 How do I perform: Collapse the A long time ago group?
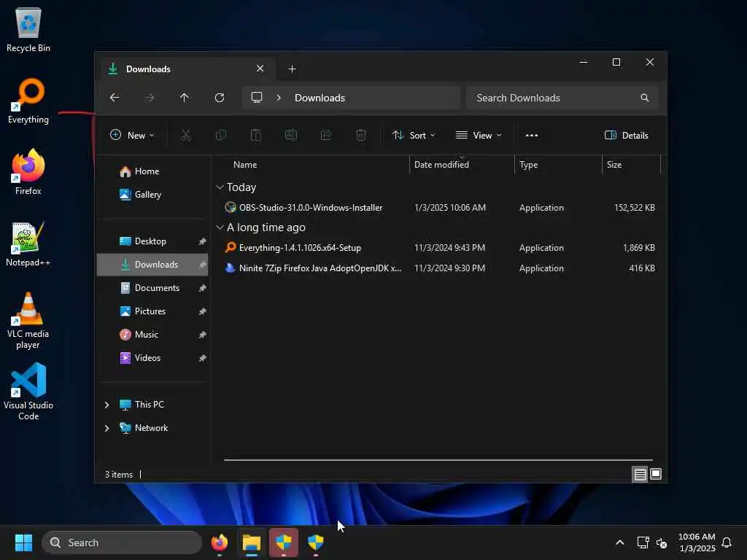[x=220, y=227]
